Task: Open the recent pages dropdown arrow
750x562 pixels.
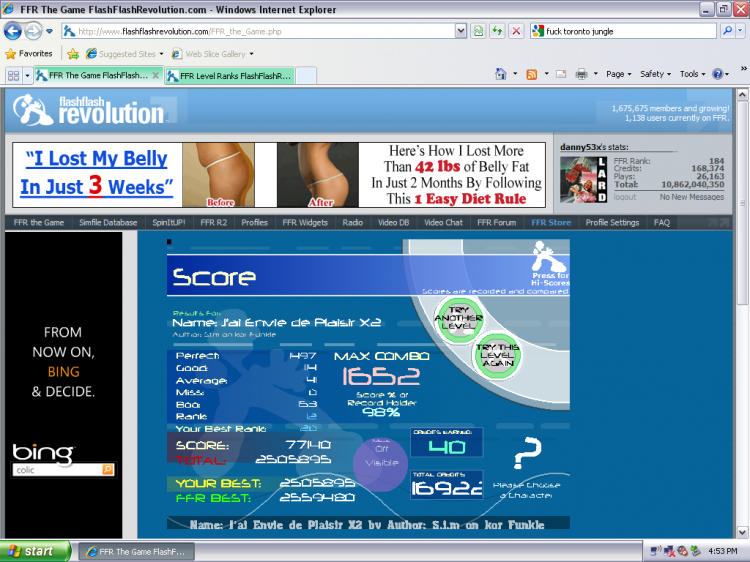Action: coord(49,32)
